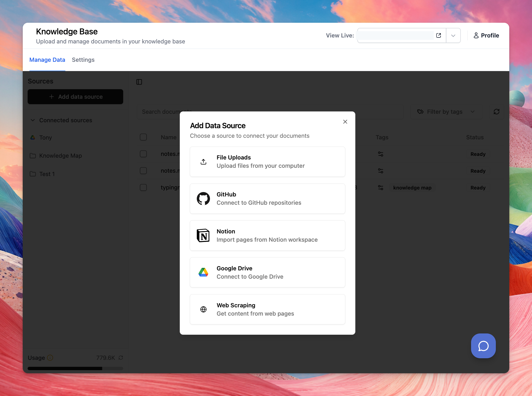The image size is (532, 396).
Task: Click the Ready status of typingr row
Action: [x=478, y=188]
